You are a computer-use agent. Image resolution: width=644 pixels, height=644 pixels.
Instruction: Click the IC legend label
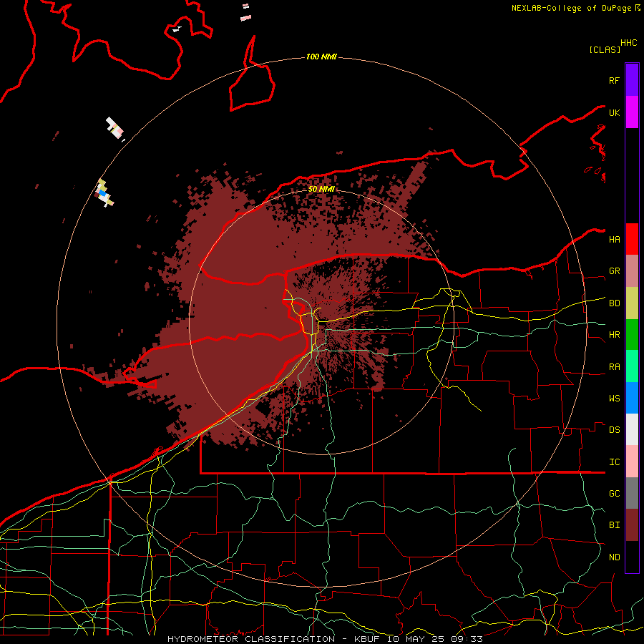coord(614,462)
